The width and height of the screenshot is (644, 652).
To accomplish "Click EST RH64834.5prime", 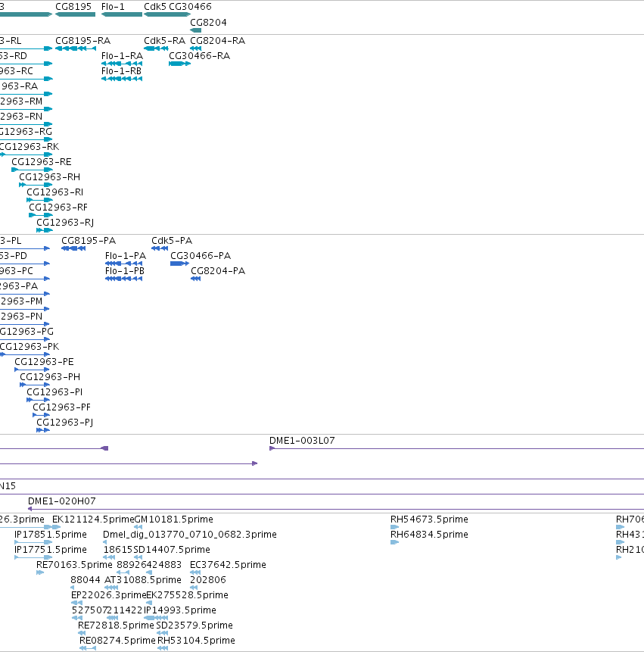I will tap(395, 542).
